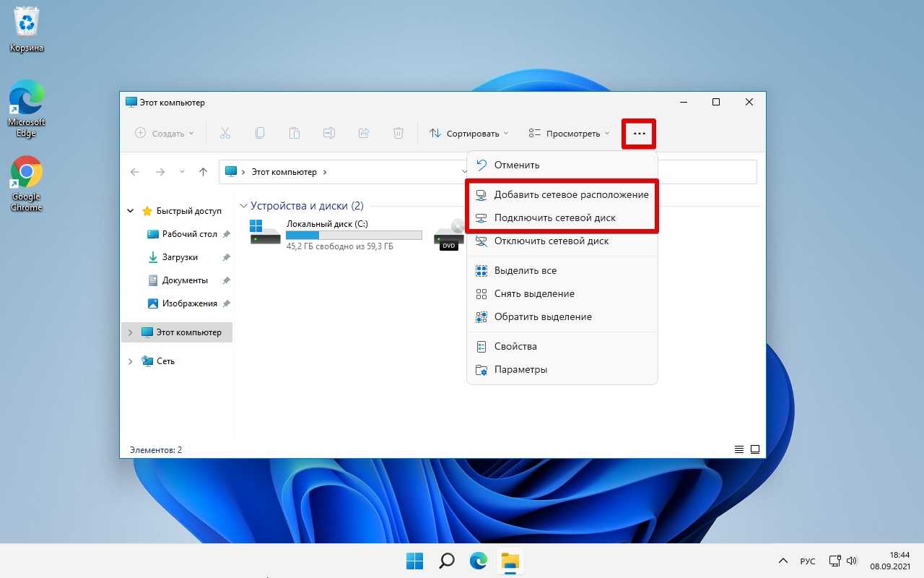Click the Share icon in Explorer toolbar
The image size is (924, 578).
[x=364, y=133]
